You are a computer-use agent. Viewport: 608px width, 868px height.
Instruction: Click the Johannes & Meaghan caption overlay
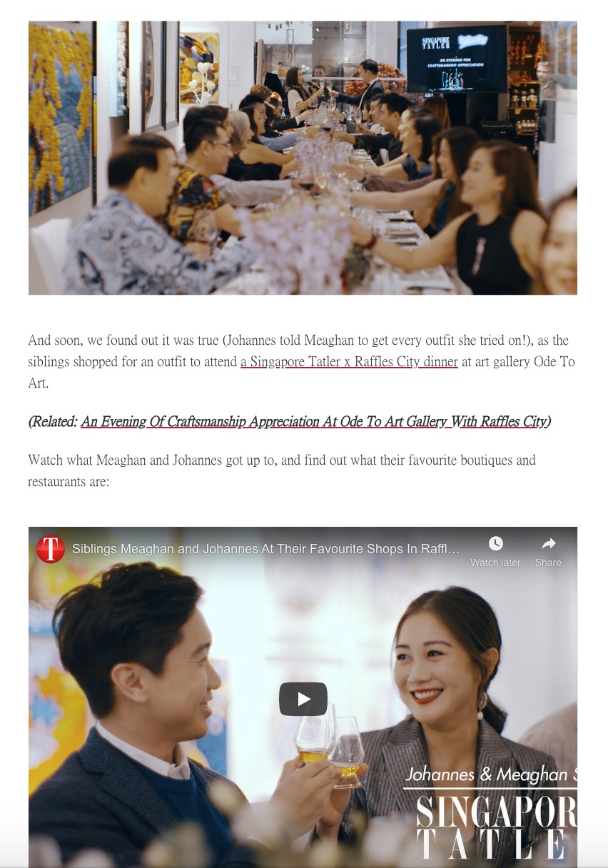[491, 774]
